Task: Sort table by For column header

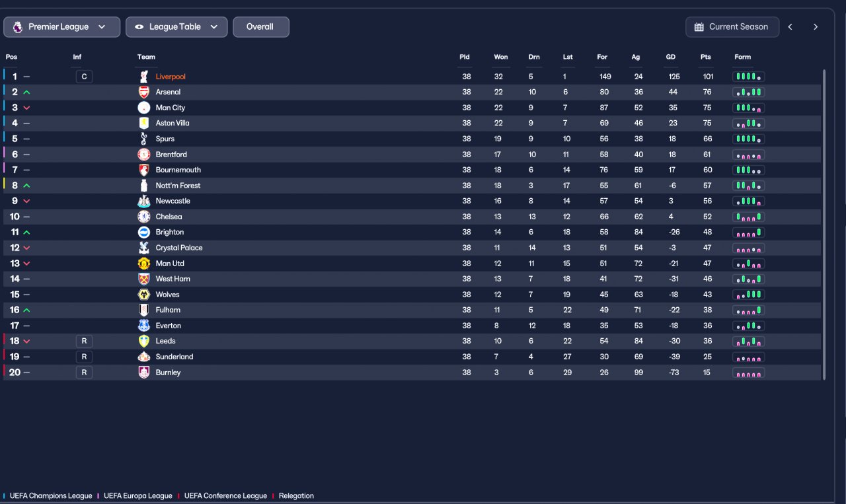Action: coord(602,57)
